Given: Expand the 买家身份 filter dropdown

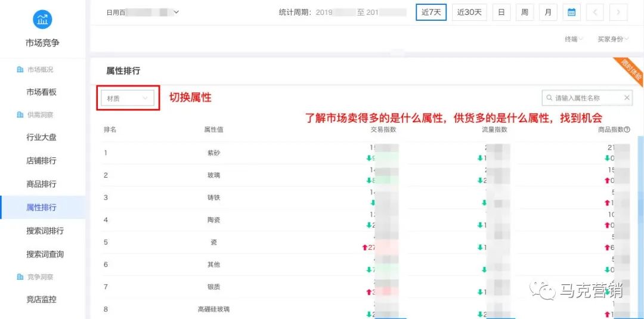Looking at the screenshot, I should pyautogui.click(x=614, y=39).
